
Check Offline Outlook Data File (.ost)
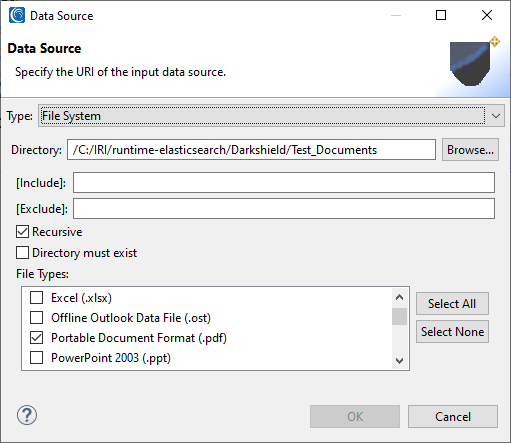36,318
